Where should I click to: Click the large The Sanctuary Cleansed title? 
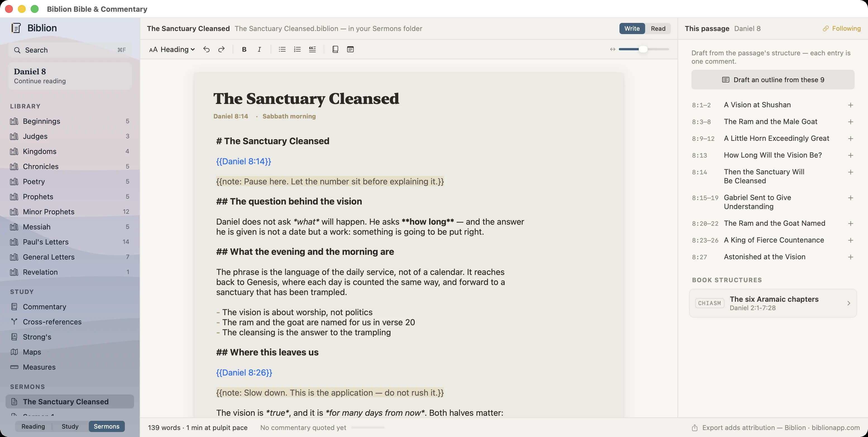[306, 99]
